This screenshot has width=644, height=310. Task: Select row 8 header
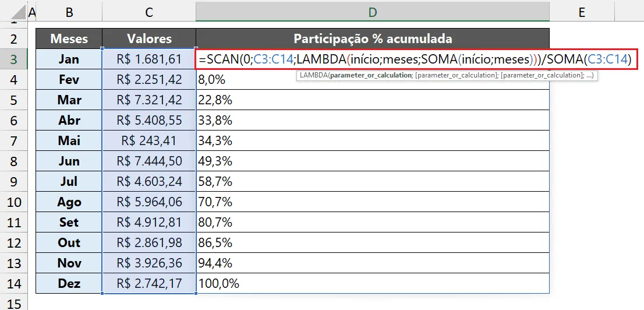[x=13, y=161]
